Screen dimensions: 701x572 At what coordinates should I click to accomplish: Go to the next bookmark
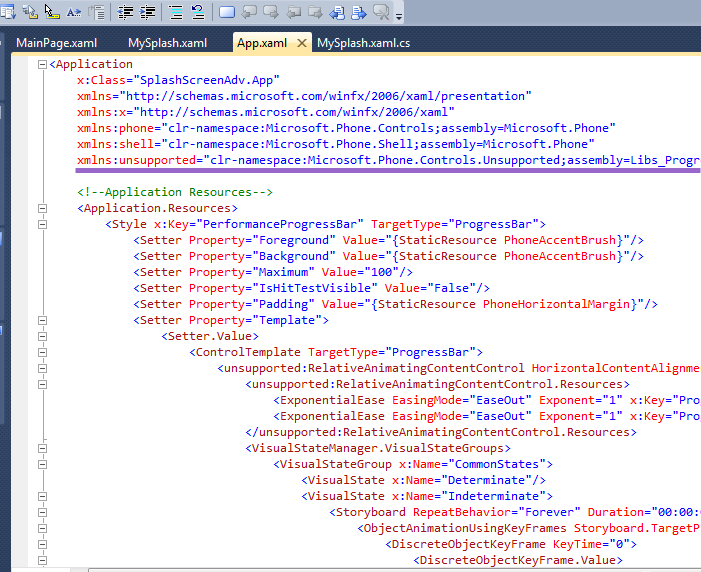pyautogui.click(x=271, y=12)
